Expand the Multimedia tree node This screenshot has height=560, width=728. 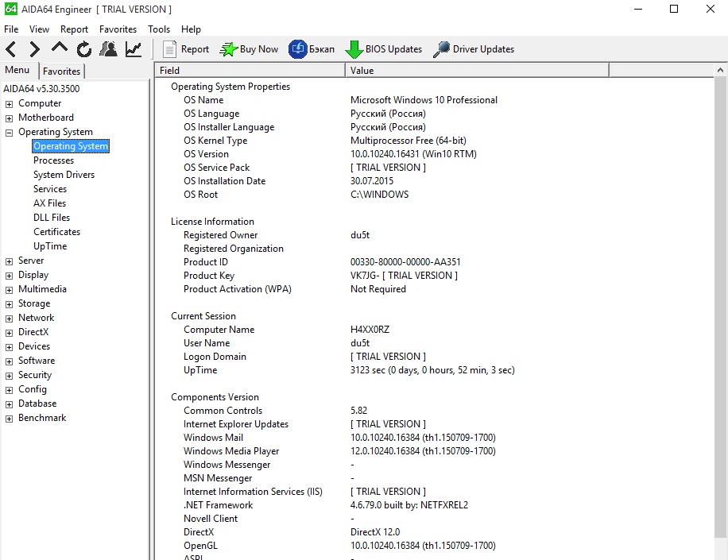pos(9,290)
